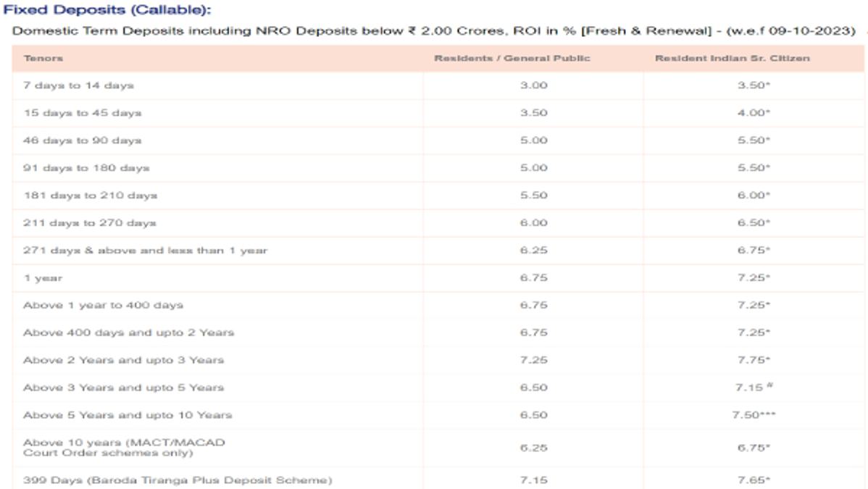
Task: Click the "Domestic Term Deposits including NRO Deposits" description line
Action: (434, 31)
